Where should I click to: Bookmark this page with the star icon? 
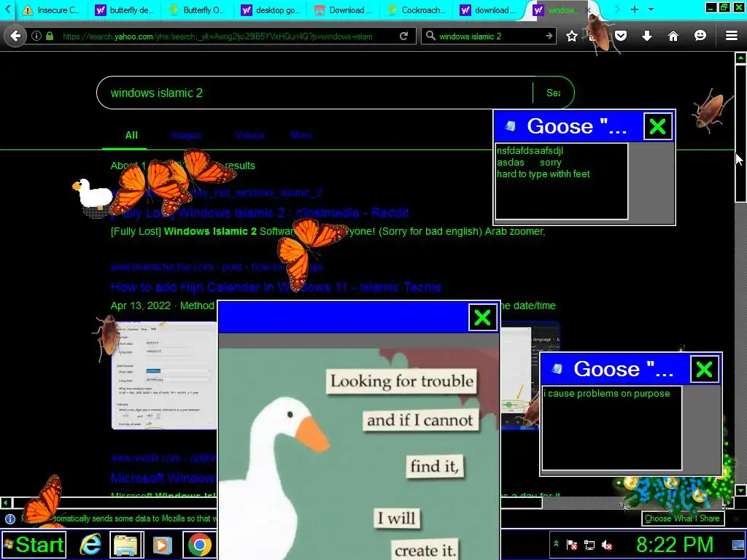(572, 36)
